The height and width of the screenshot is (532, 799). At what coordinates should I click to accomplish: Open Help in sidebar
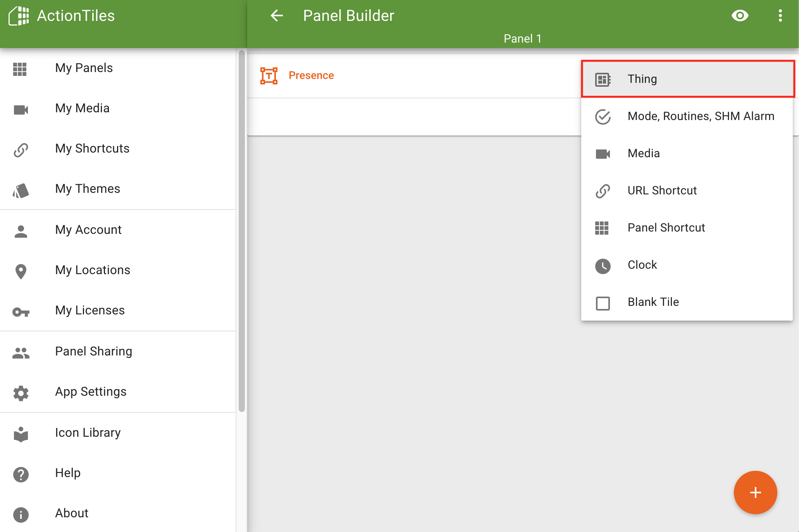coord(118,473)
